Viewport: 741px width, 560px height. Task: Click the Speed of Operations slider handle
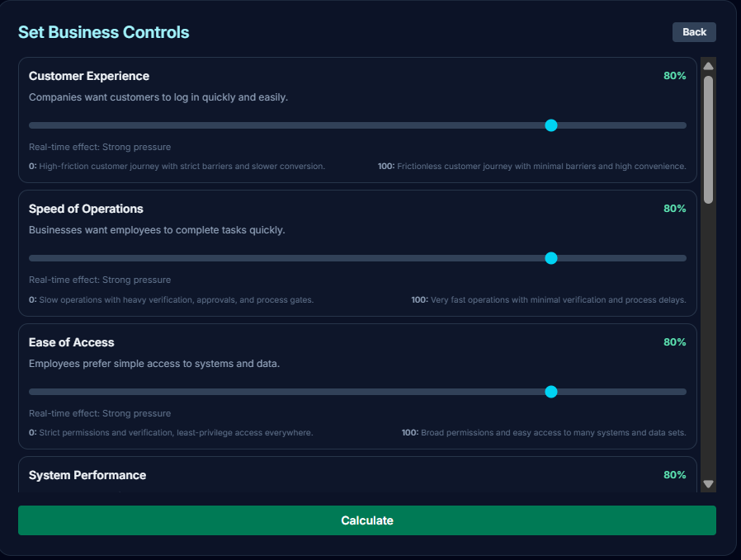pos(551,258)
